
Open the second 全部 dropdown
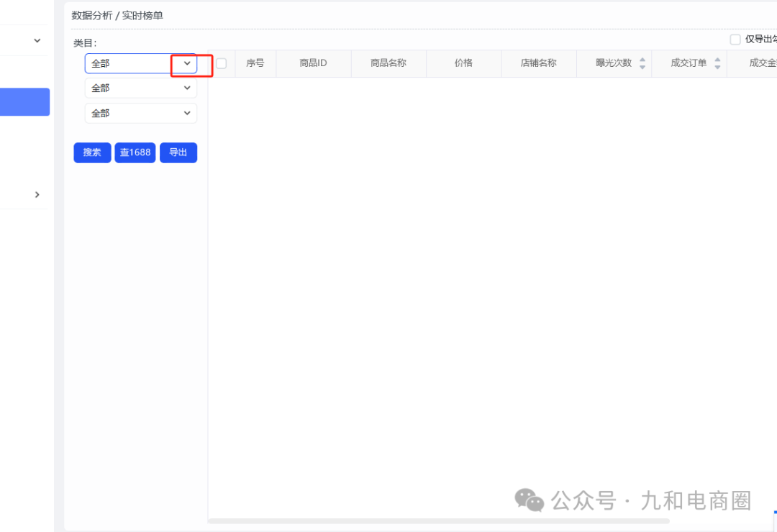tap(140, 88)
